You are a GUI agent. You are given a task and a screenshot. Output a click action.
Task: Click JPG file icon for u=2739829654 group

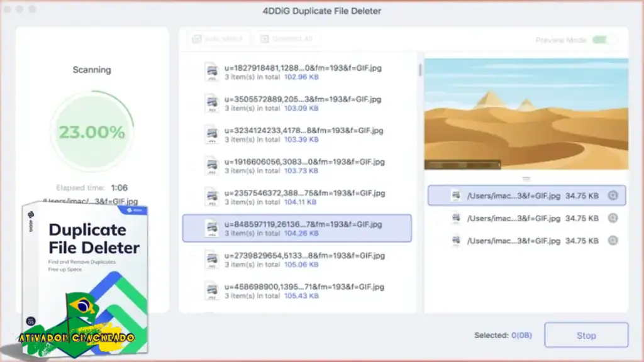pyautogui.click(x=212, y=260)
